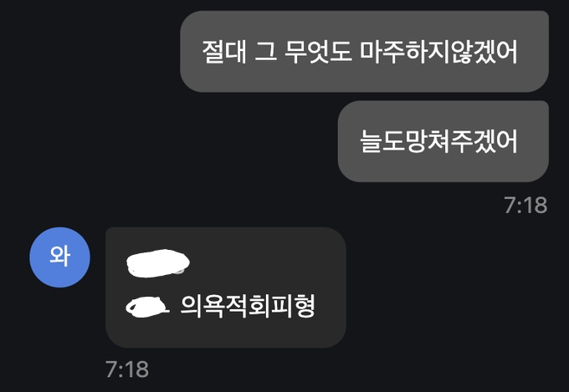Select the received bubble containing 의욕적회피형

click(226, 288)
